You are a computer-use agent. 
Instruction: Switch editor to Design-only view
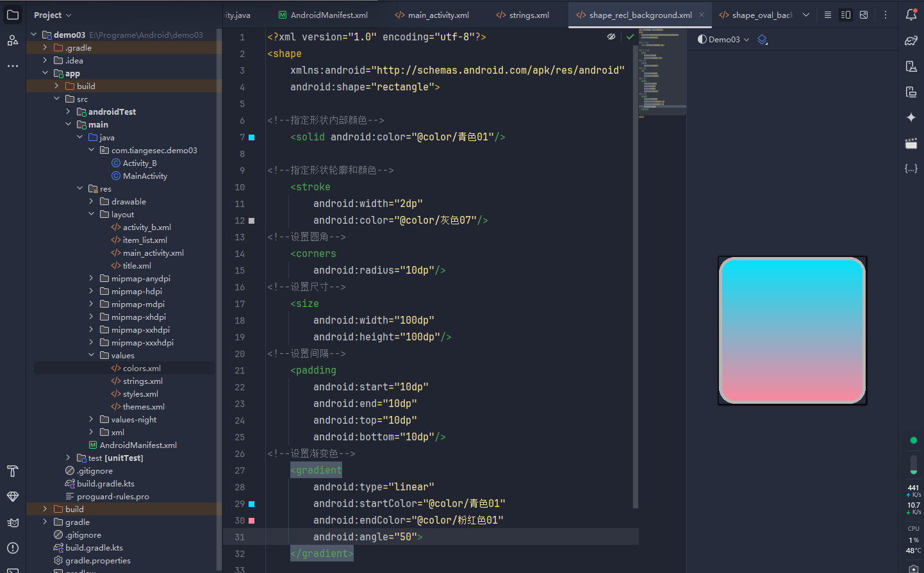click(x=864, y=15)
